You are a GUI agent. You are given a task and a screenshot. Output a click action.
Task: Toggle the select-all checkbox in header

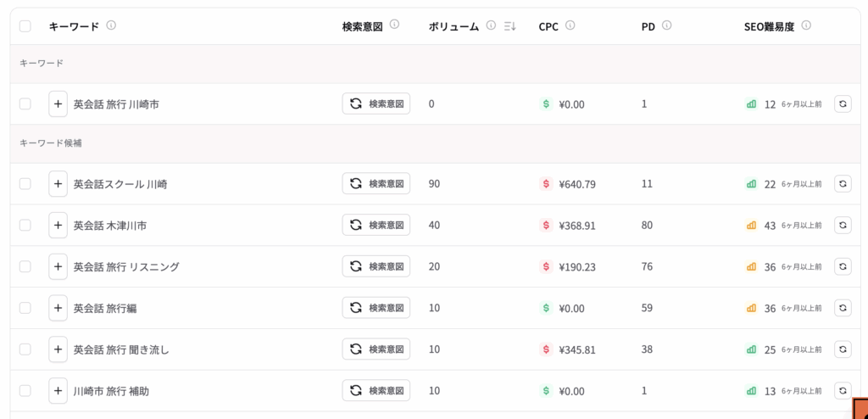click(25, 26)
